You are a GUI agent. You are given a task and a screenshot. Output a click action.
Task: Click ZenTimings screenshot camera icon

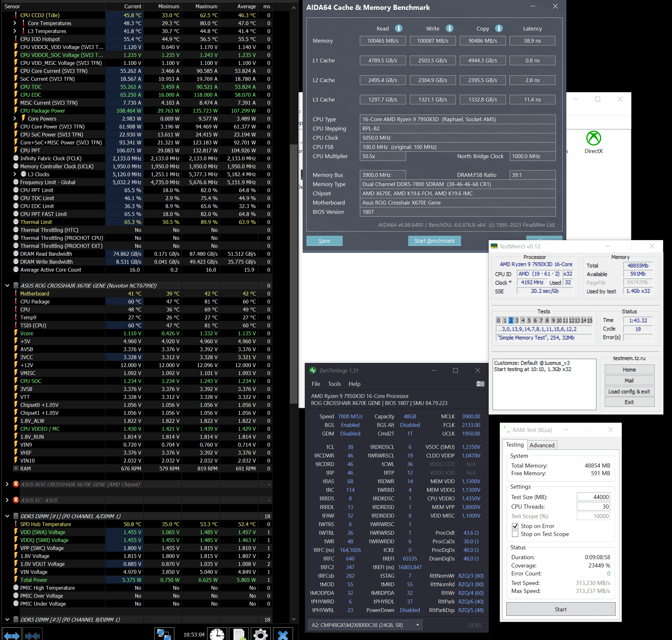pos(480,384)
